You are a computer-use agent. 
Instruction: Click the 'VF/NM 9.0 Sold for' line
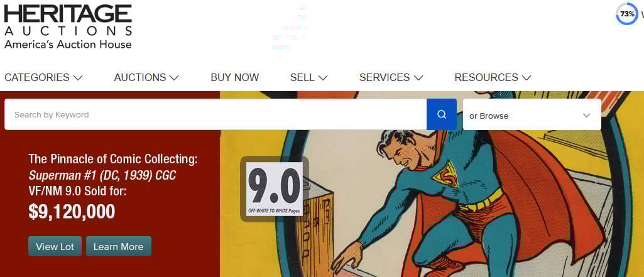(x=77, y=191)
